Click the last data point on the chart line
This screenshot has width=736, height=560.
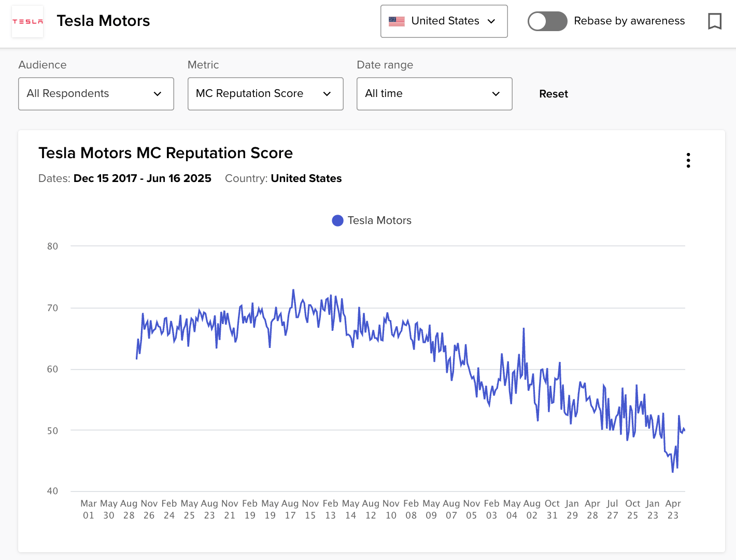[x=685, y=430]
